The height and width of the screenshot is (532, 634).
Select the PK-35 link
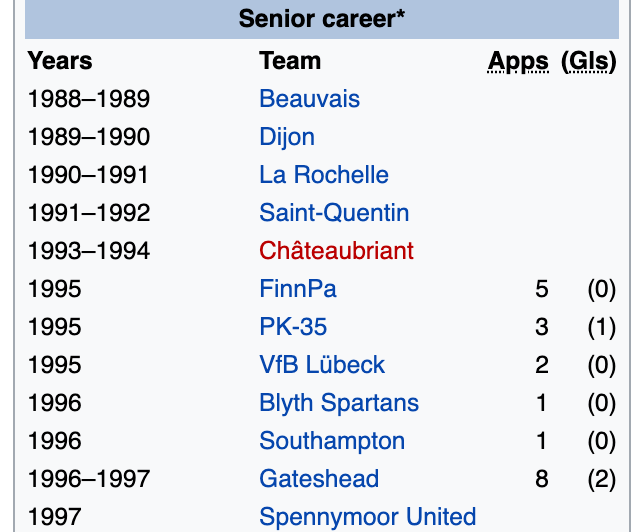[x=293, y=327]
